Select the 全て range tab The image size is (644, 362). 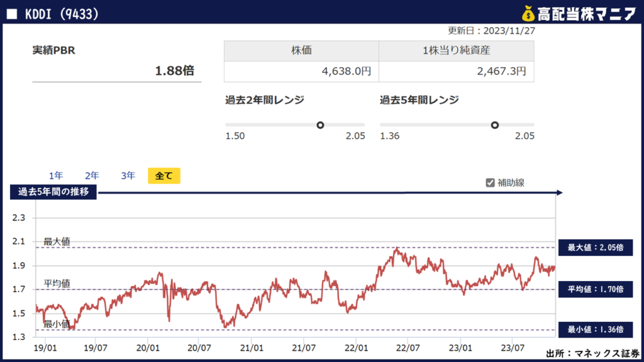[x=164, y=176]
